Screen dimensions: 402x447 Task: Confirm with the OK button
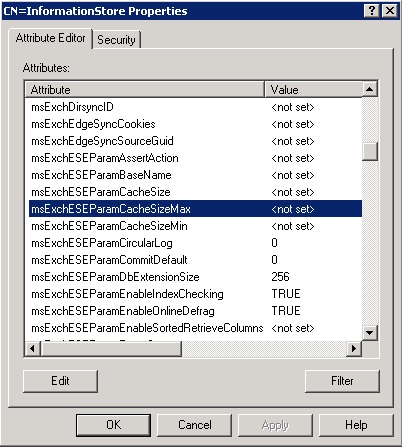(113, 425)
